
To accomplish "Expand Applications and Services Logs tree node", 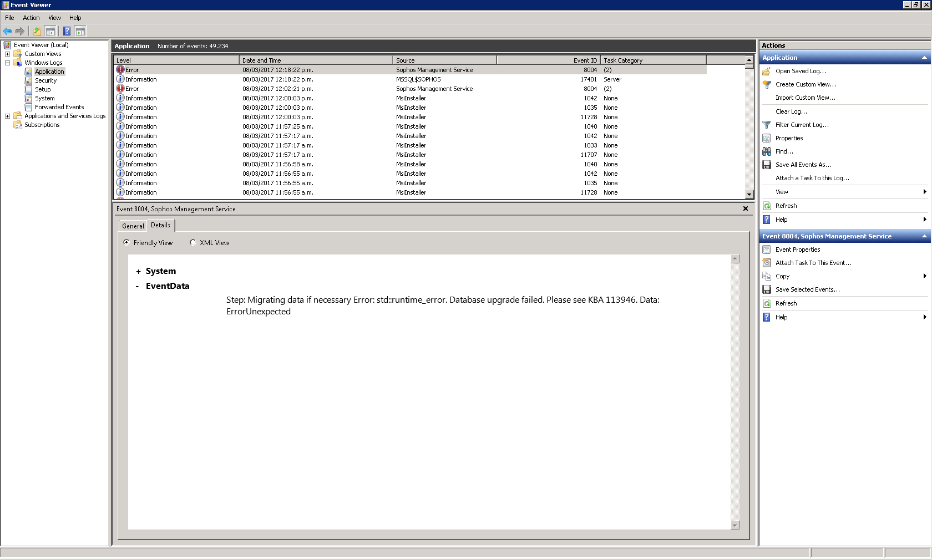I will 7,116.
